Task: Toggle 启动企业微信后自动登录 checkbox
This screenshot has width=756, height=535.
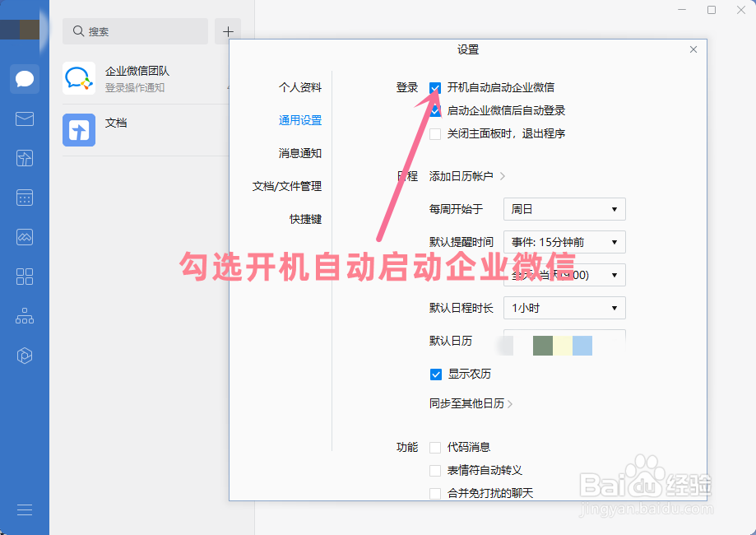Action: pyautogui.click(x=435, y=110)
